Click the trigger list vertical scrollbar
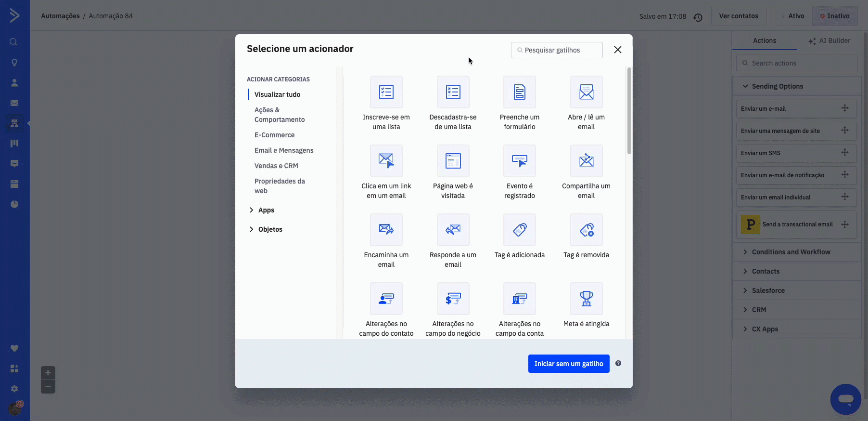 [x=629, y=111]
